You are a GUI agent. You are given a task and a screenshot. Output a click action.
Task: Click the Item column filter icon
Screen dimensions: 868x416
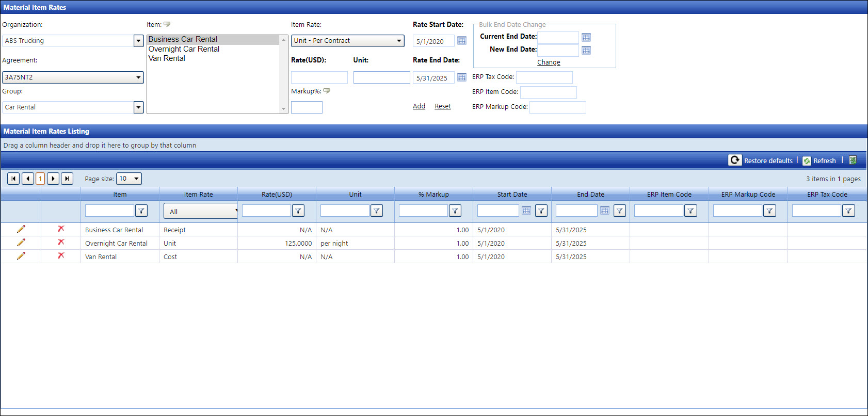click(x=141, y=211)
